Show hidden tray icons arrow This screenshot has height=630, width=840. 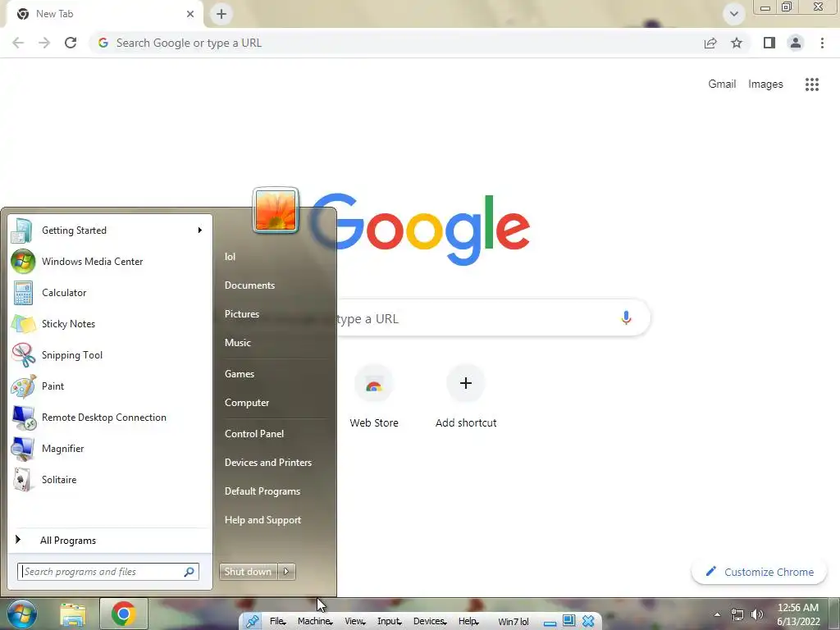(717, 614)
